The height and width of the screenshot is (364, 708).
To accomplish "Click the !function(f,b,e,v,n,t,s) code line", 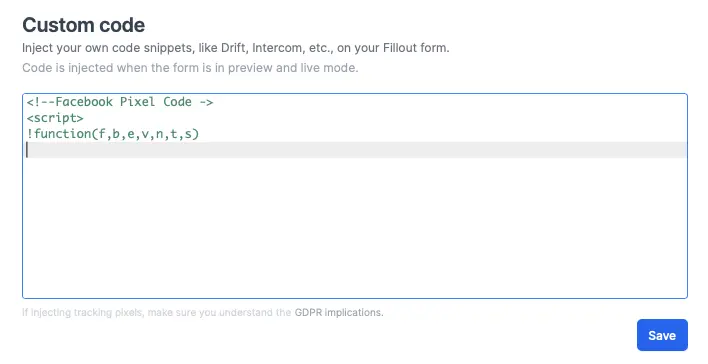I will click(x=113, y=134).
